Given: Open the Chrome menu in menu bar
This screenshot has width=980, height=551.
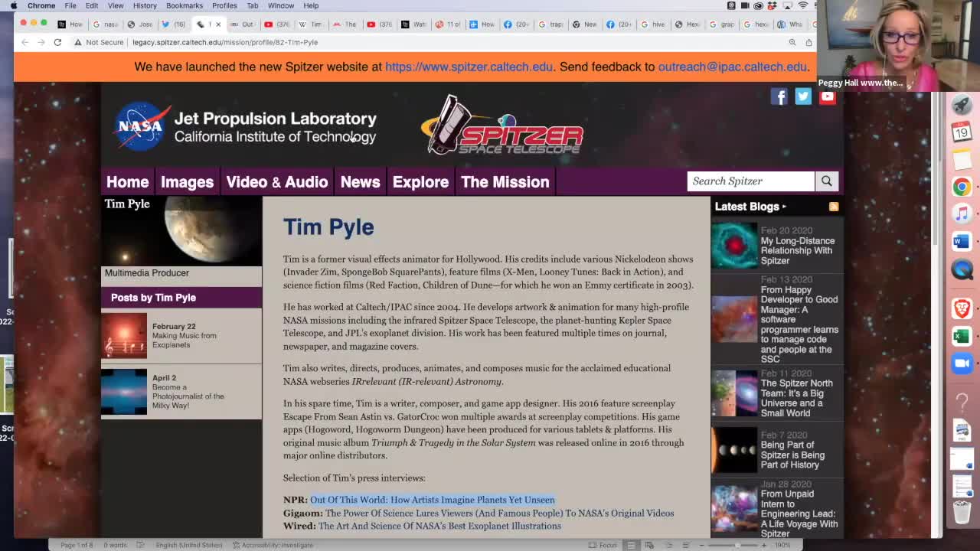Looking at the screenshot, I should 41,5.
